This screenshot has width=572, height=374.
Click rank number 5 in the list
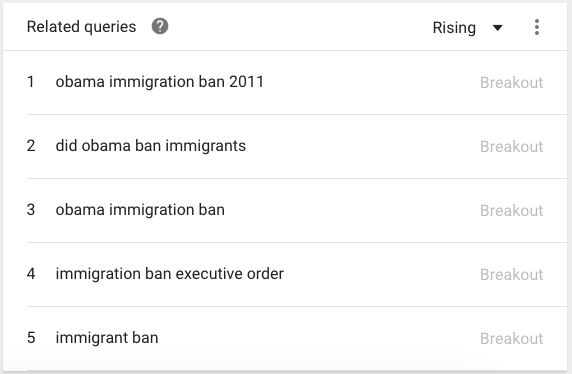coord(31,338)
